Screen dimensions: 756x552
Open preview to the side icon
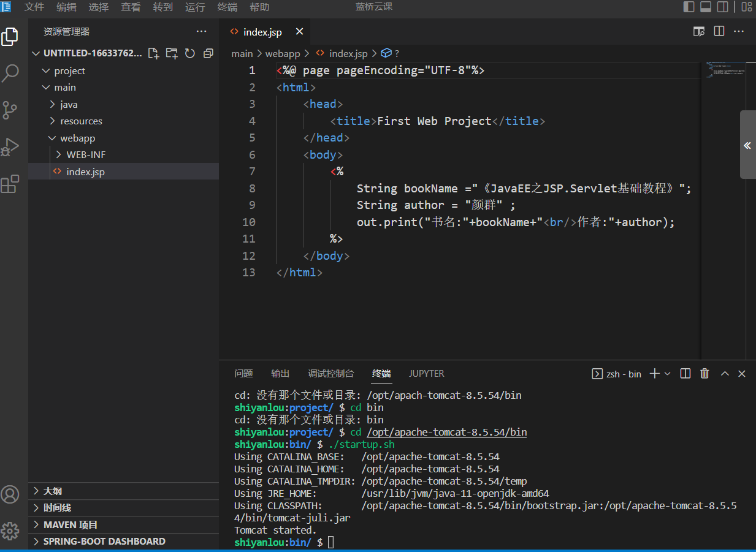699,31
